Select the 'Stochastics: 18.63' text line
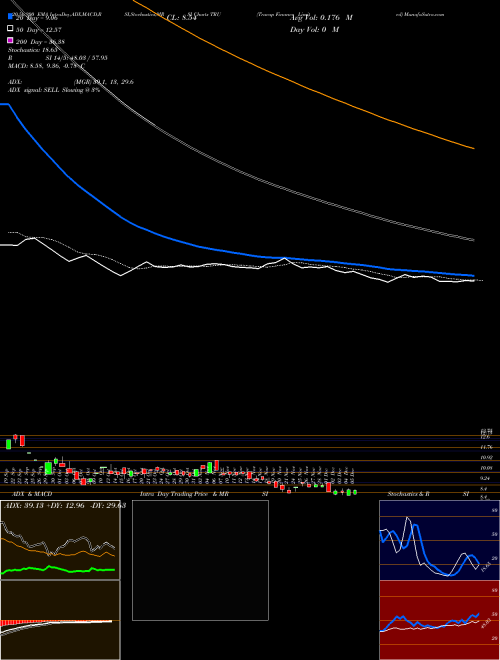Viewport: 500px width, 660px height. coord(32,50)
